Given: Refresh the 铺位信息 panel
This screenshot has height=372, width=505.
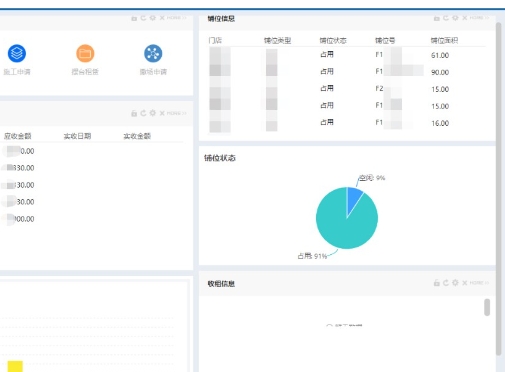Looking at the screenshot, I should click(x=446, y=18).
